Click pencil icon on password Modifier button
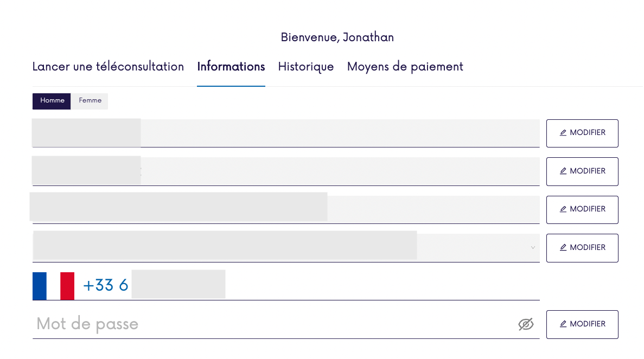 (x=563, y=324)
